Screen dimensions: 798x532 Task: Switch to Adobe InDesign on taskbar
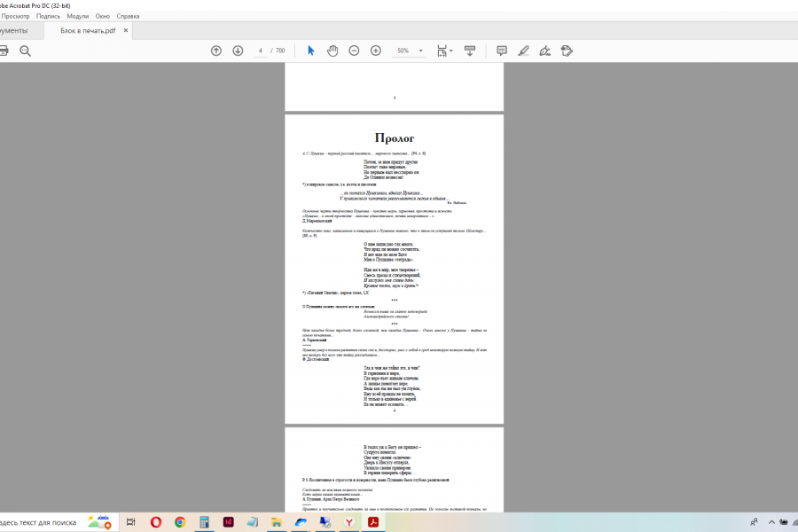228,522
